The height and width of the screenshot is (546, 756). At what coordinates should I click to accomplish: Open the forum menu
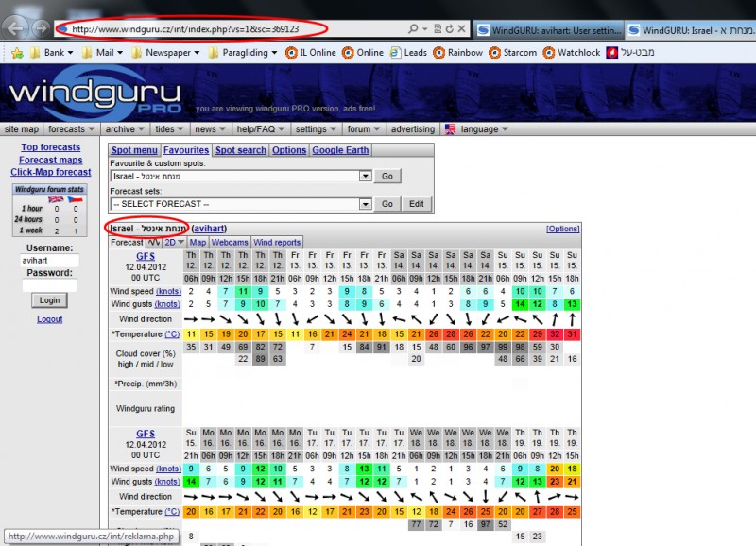tap(364, 129)
